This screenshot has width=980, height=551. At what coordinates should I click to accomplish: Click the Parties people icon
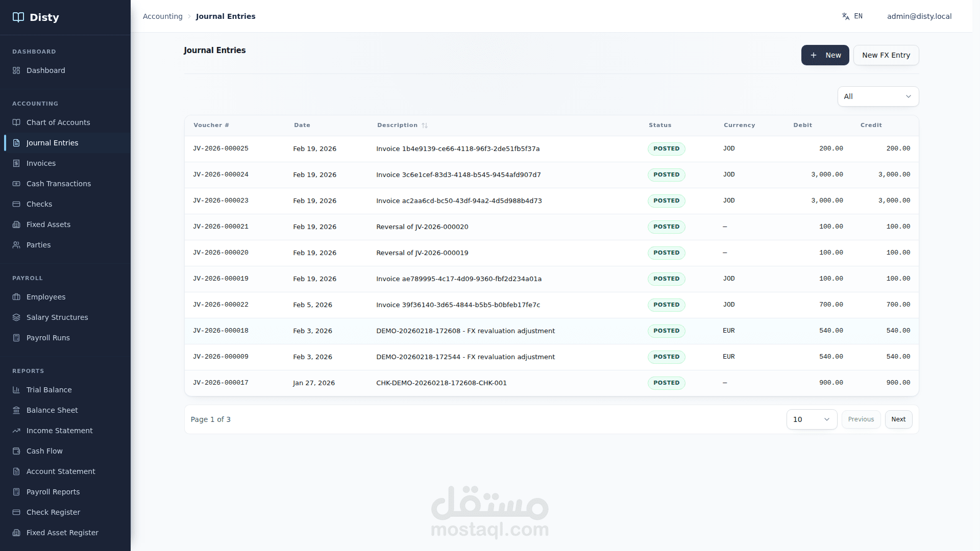click(x=16, y=245)
